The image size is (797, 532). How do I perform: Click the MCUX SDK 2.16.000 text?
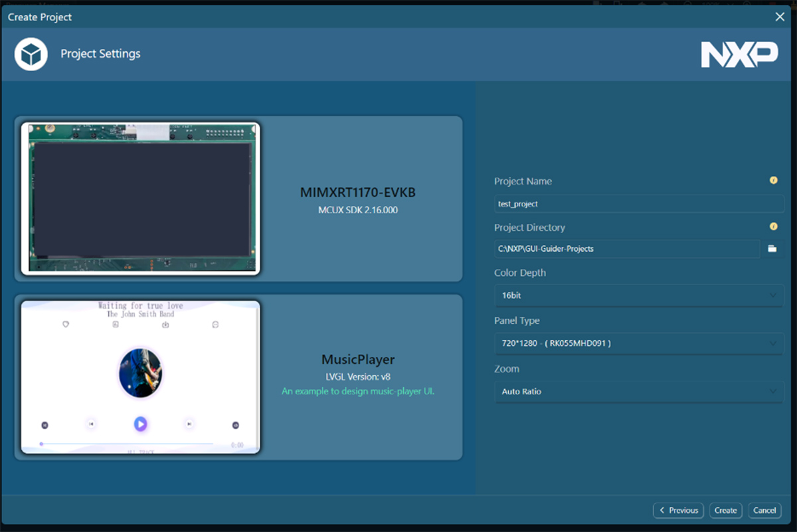(358, 210)
